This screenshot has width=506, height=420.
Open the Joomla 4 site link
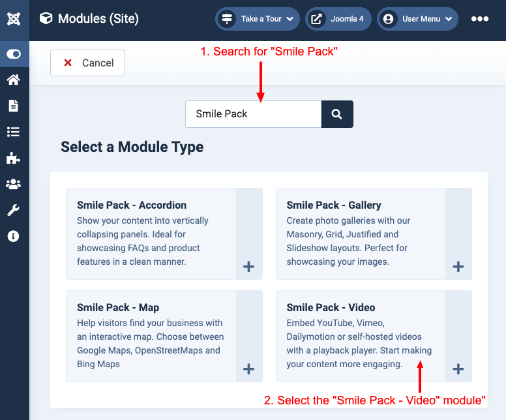[x=338, y=19]
